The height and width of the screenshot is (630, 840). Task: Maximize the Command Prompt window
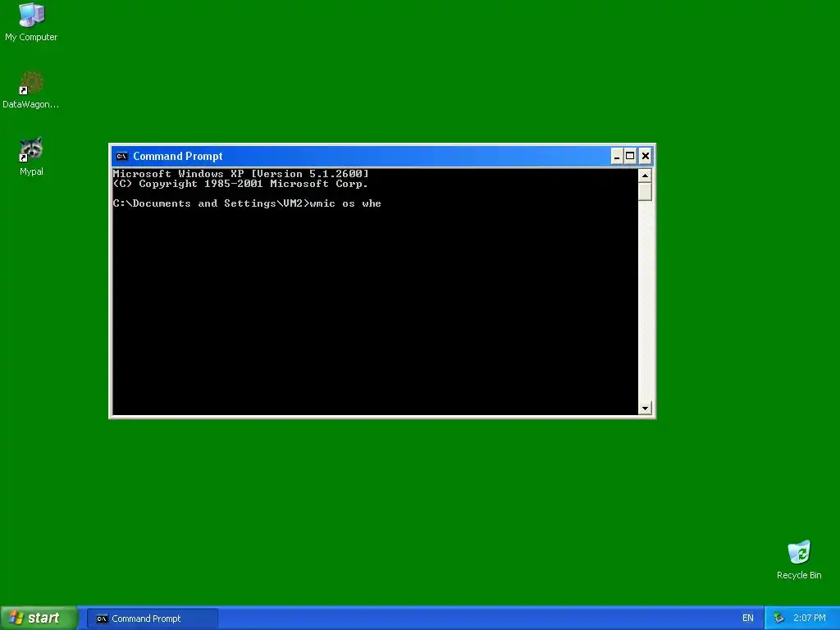pos(631,156)
